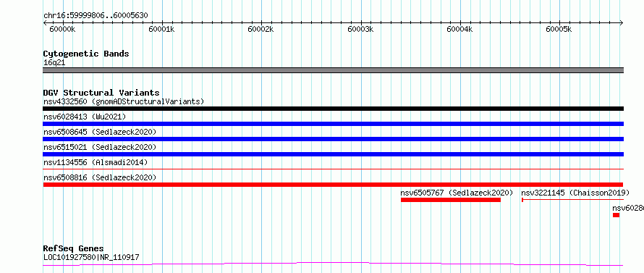Click the magenta LOC101927580 gene line
This screenshot has width=644, height=273.
pyautogui.click(x=333, y=264)
